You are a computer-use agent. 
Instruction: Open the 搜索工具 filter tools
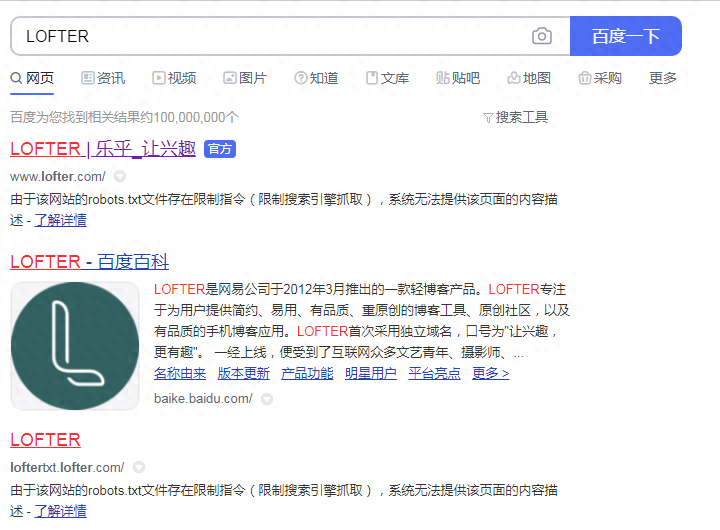click(x=515, y=117)
